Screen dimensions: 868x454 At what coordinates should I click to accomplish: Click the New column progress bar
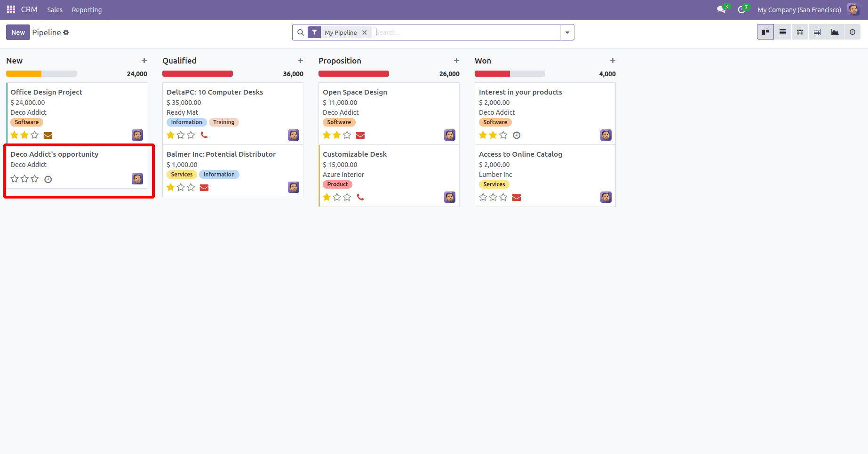[41, 74]
